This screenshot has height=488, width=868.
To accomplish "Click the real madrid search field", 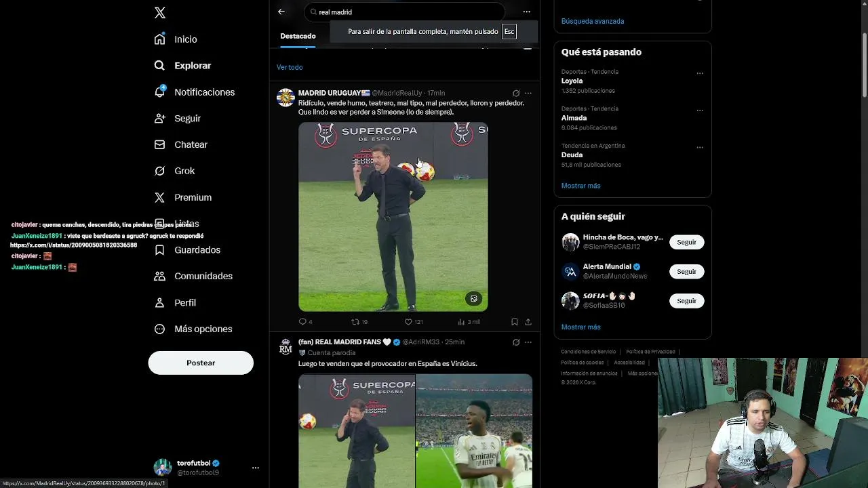I will click(405, 12).
